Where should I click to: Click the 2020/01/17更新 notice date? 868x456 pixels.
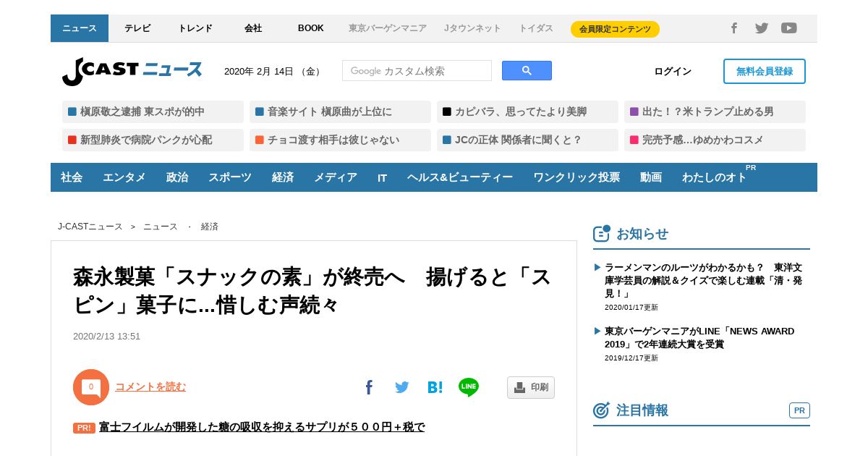click(x=631, y=308)
